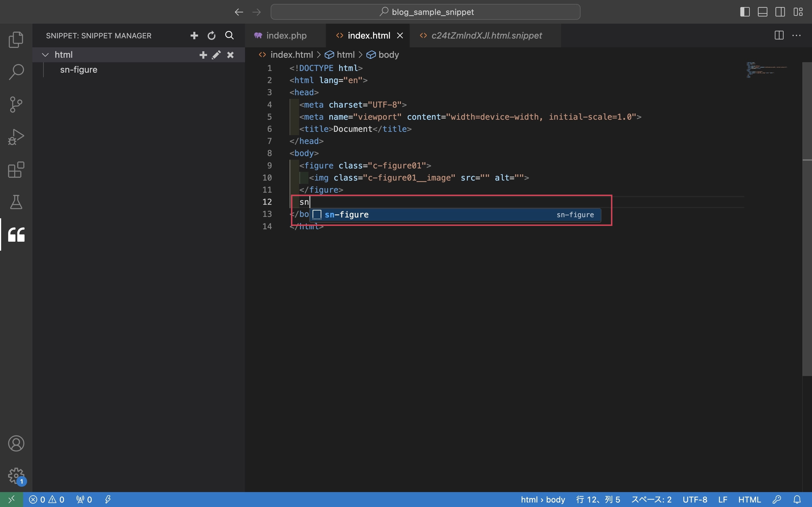This screenshot has height=507, width=812.
Task: Toggle secondary side bar visibility
Action: pyautogui.click(x=780, y=12)
